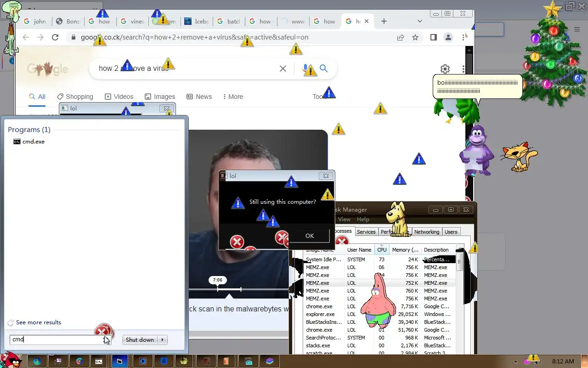Select the stacks.exe process row
The height and width of the screenshot is (368, 588).
coord(379,345)
